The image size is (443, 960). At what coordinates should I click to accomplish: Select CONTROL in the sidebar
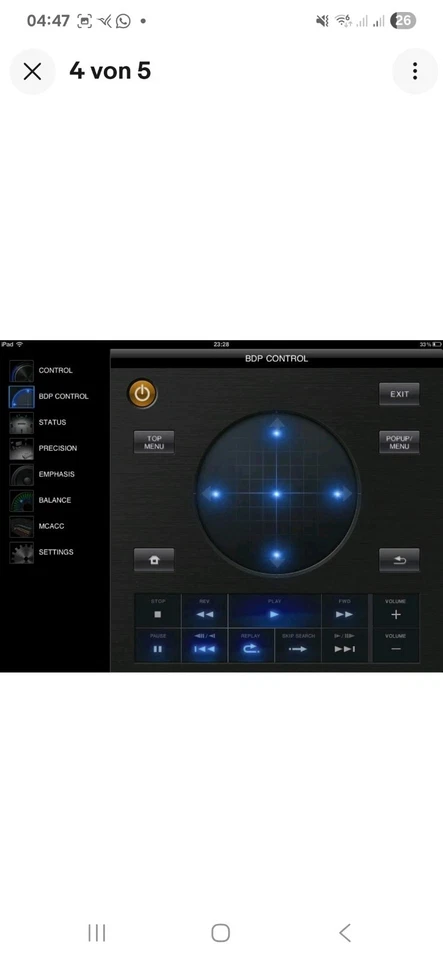tap(42, 370)
